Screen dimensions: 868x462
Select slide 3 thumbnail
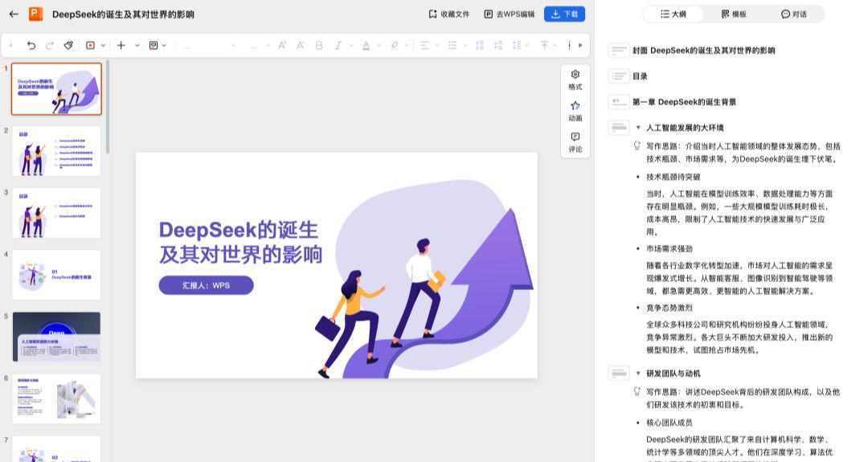point(56,213)
